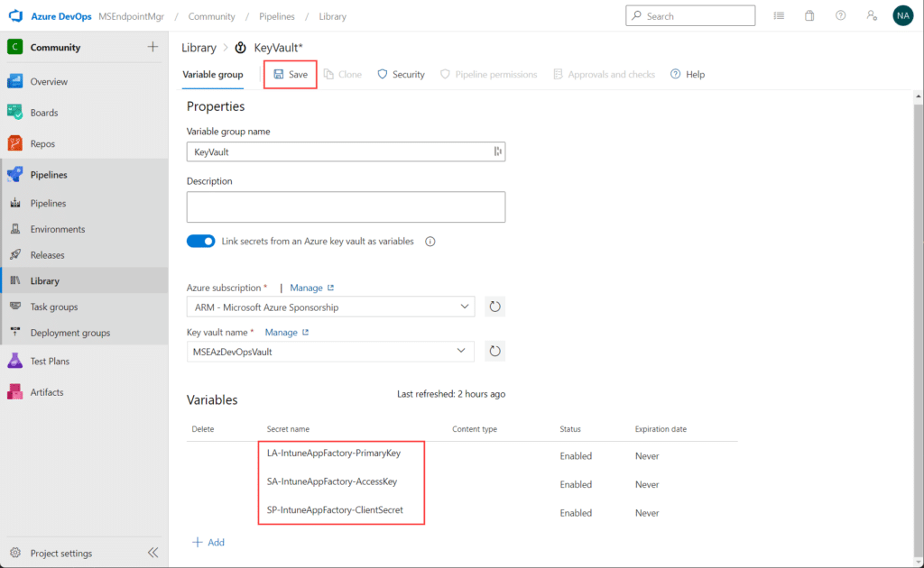Open Overview from the sidebar

(x=49, y=81)
